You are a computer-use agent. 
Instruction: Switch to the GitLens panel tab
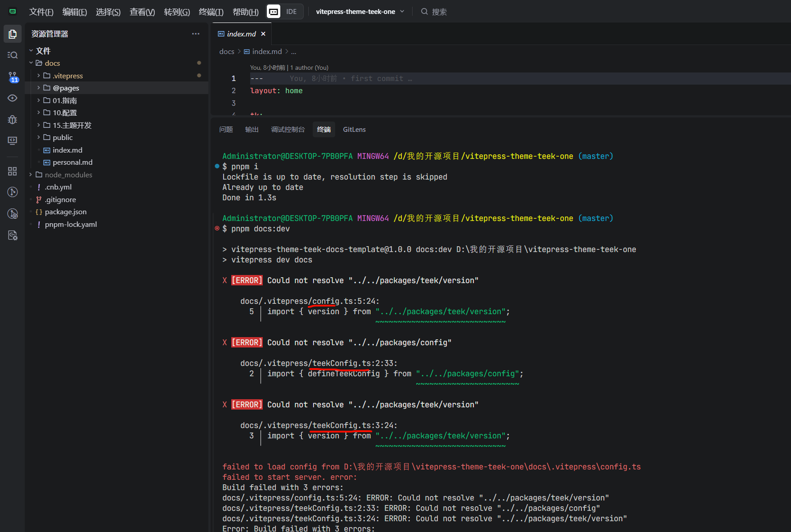(354, 130)
